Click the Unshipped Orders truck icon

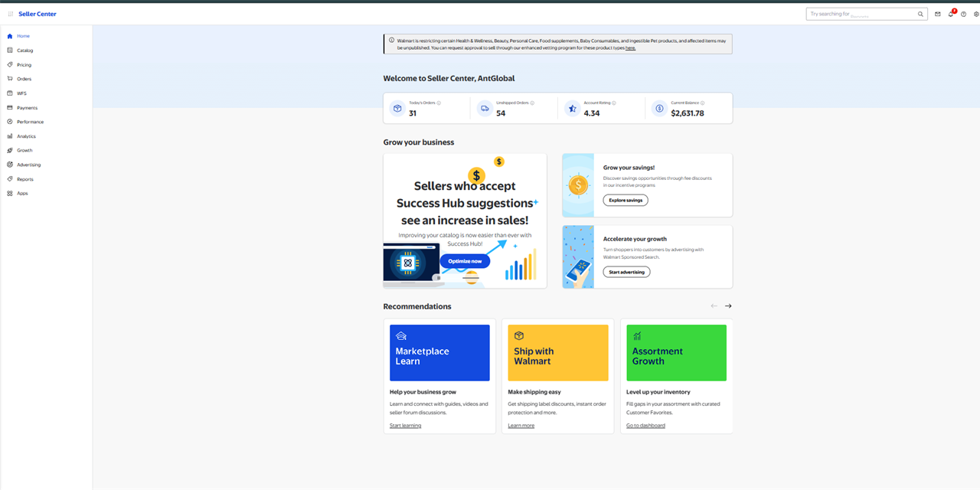tap(485, 108)
